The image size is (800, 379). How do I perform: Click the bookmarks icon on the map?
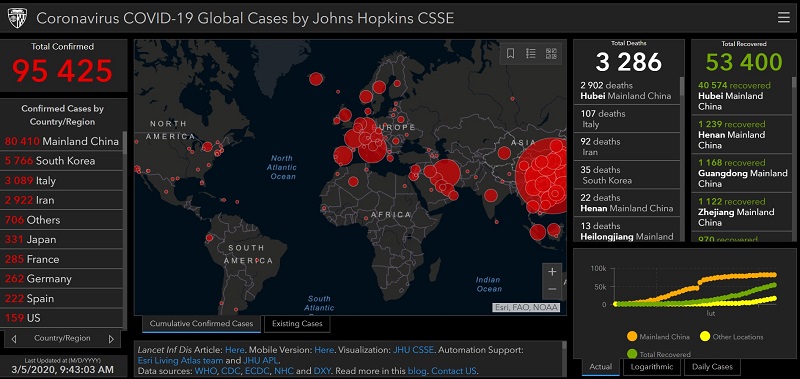coord(510,54)
